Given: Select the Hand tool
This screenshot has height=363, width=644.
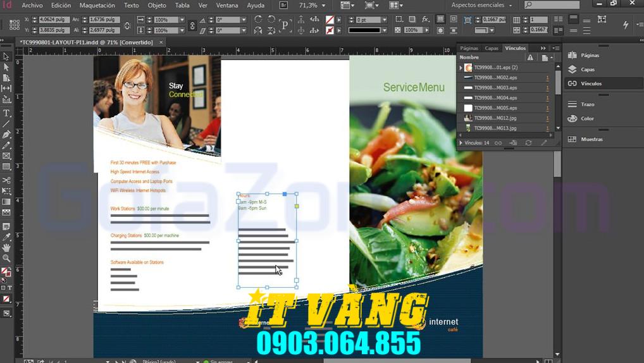Looking at the screenshot, I should [6, 248].
